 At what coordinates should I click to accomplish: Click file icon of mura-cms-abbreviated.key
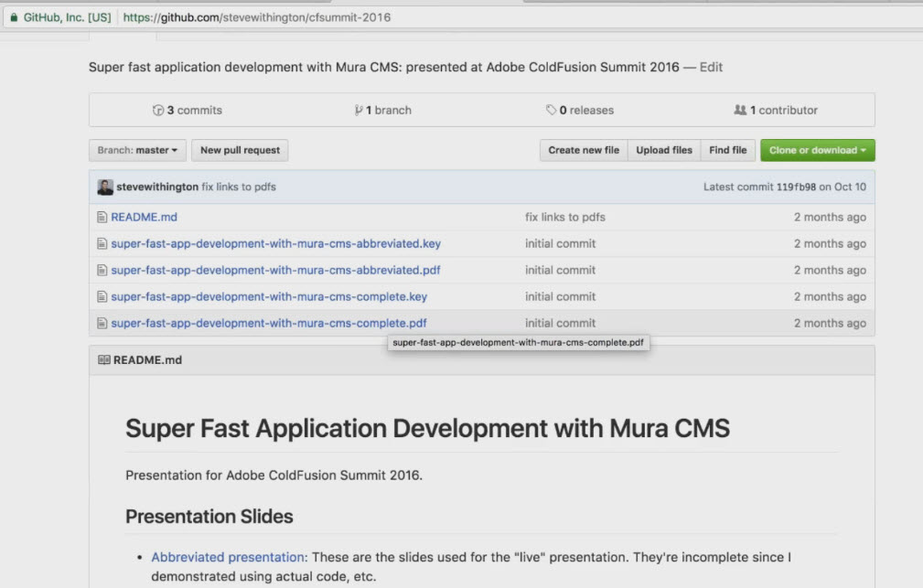pyautogui.click(x=102, y=243)
